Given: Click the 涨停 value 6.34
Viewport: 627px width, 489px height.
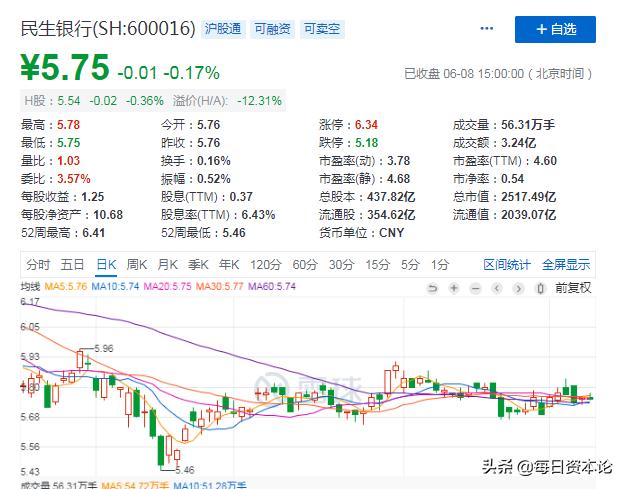Looking at the screenshot, I should (x=366, y=125).
